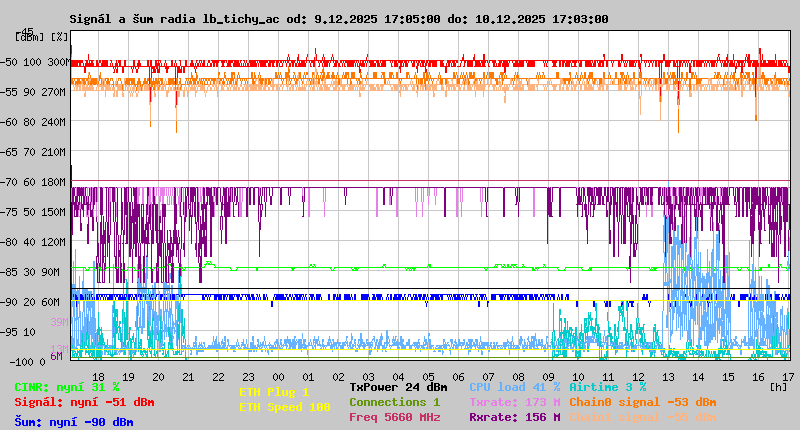This screenshot has height=430, width=800.
Task: Click the '21' hour tick on time axis
Action: click(x=188, y=377)
